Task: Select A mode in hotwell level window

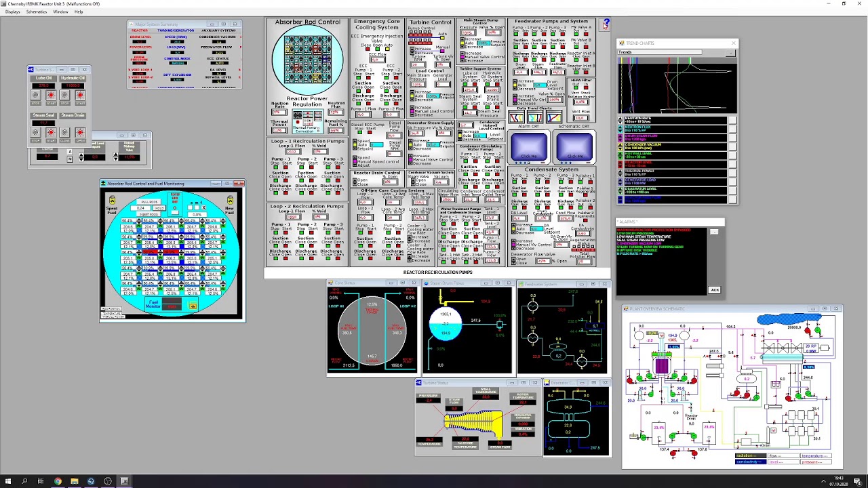Action: (69, 153)
